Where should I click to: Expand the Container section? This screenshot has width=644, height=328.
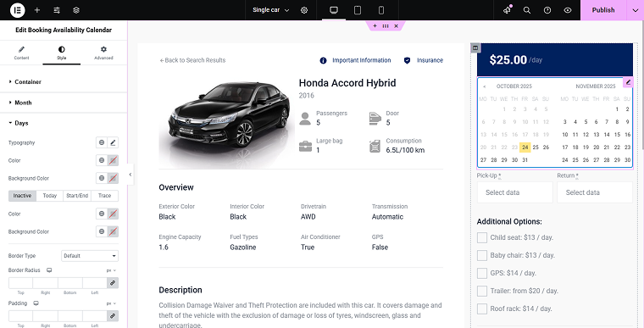[64, 82]
